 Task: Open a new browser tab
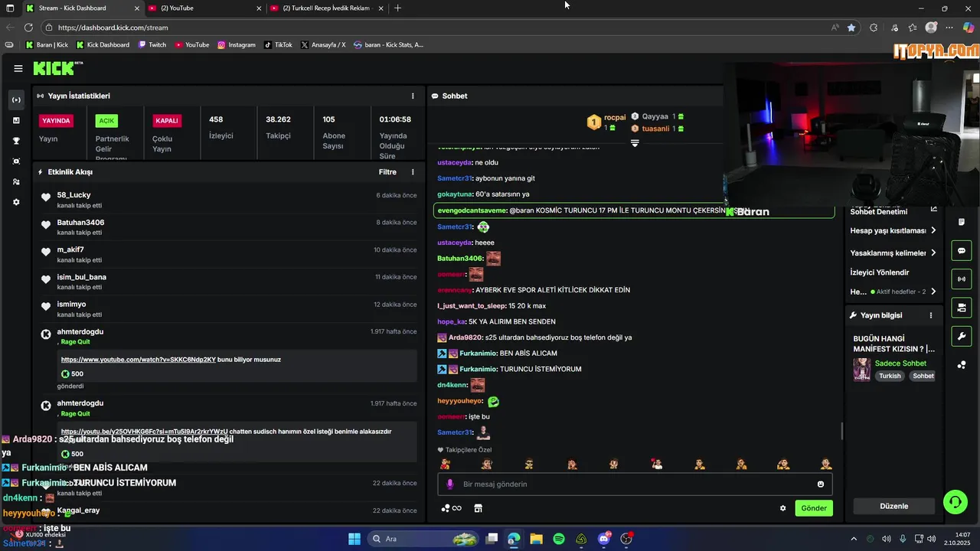tap(397, 8)
